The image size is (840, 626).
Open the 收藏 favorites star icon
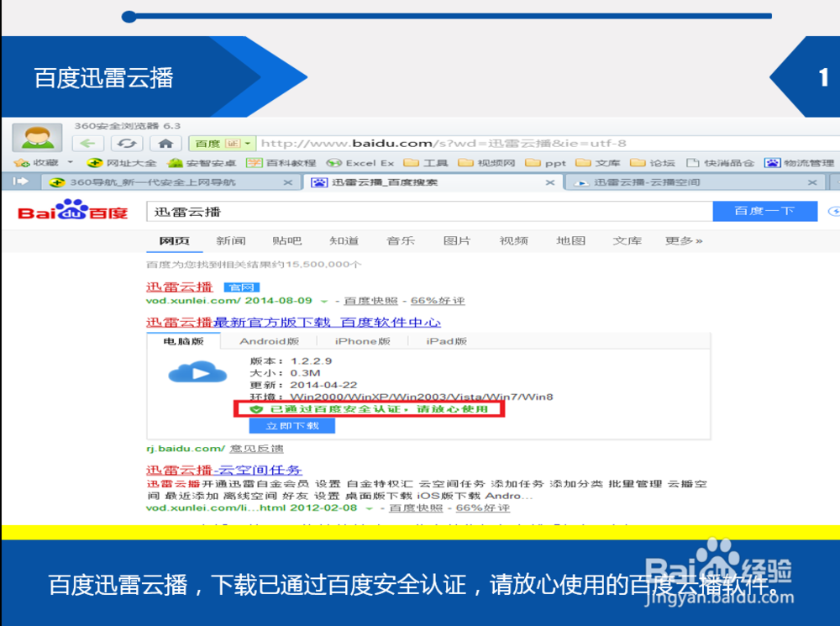click(x=22, y=162)
